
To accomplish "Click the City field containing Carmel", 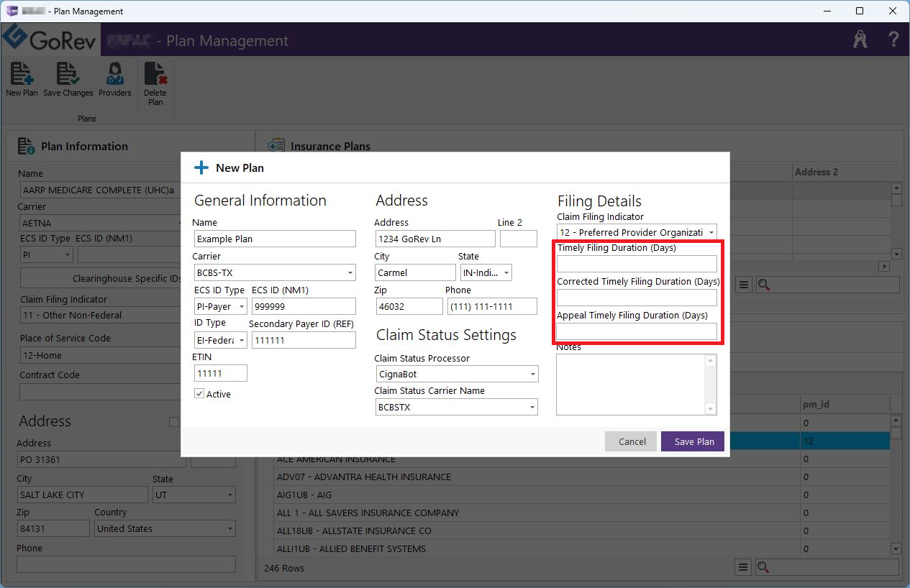I will point(416,273).
